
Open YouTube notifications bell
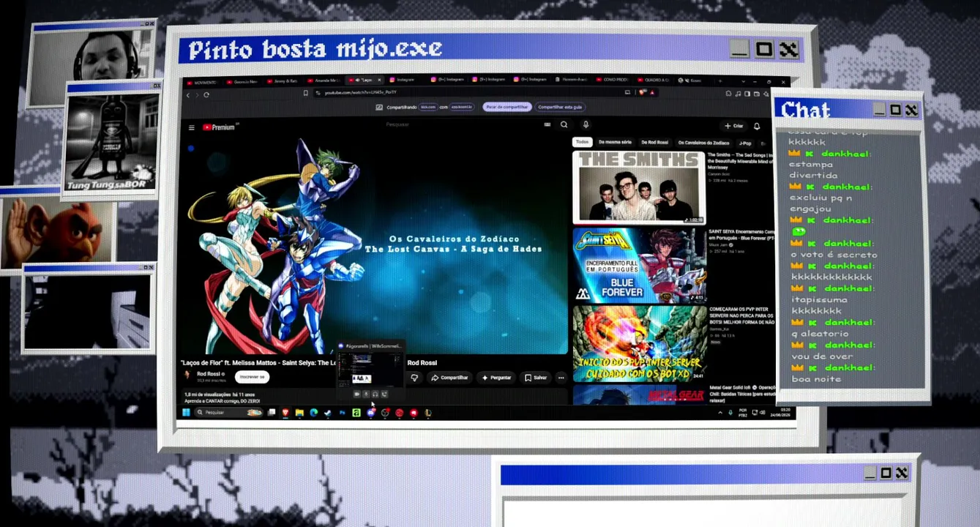point(757,126)
